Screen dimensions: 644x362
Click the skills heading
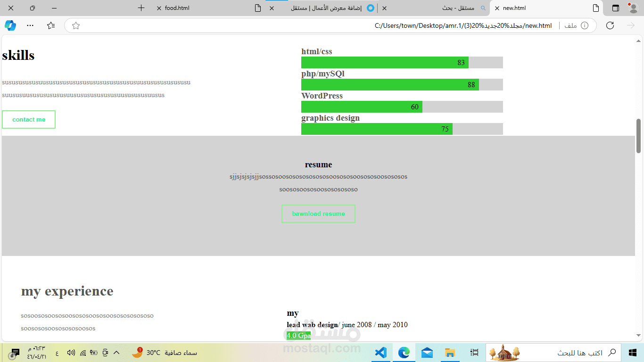[x=18, y=56]
